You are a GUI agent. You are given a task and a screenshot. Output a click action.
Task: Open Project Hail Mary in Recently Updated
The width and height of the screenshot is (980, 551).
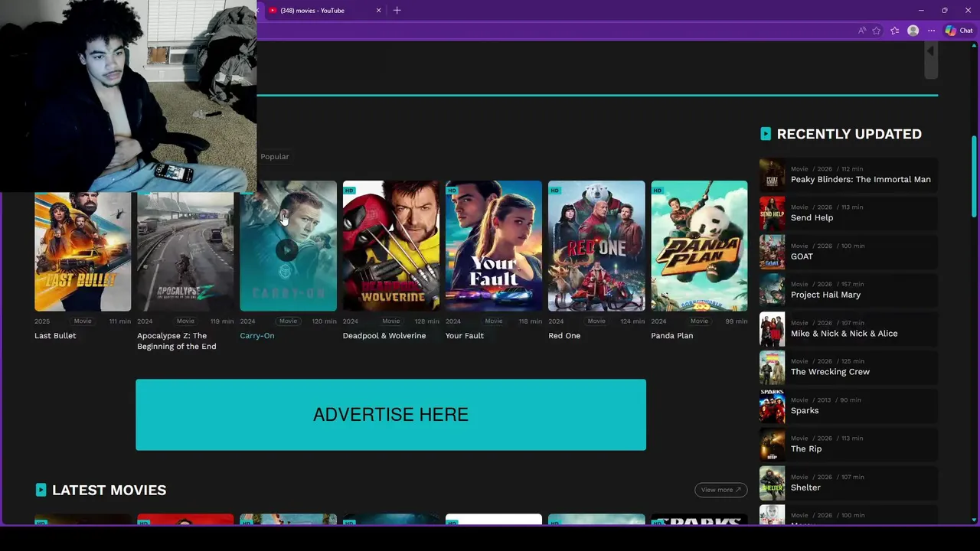pos(848,290)
